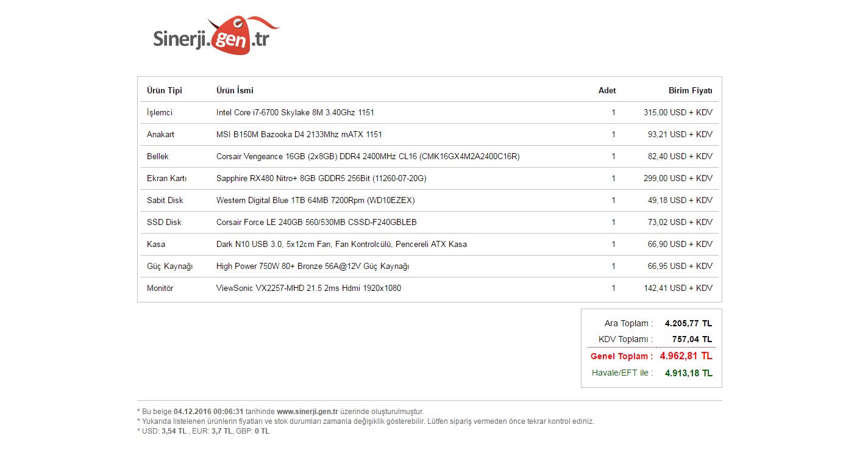Click the High Power 750W product name
The height and width of the screenshot is (458, 868).
pos(313,267)
